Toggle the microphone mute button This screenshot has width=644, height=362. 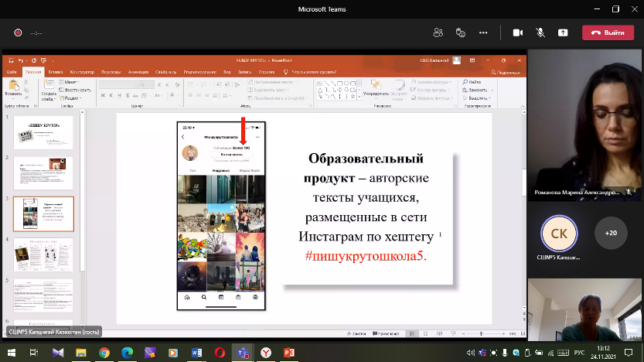[x=540, y=32]
